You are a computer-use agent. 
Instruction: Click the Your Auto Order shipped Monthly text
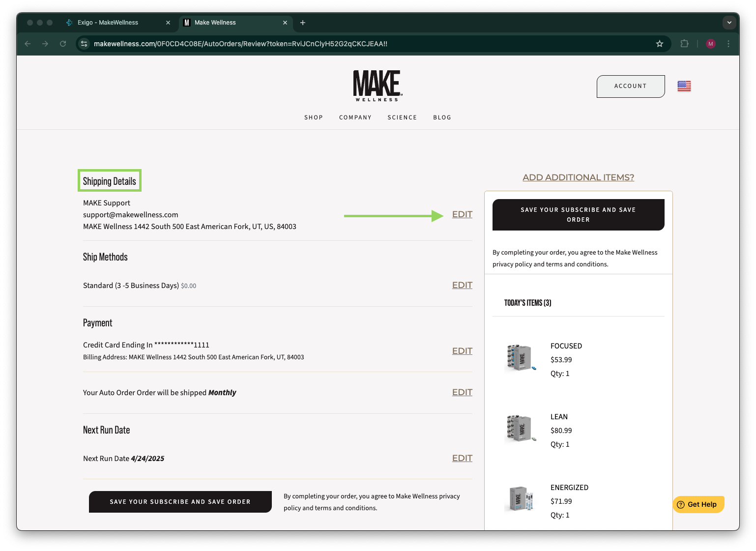pyautogui.click(x=160, y=393)
